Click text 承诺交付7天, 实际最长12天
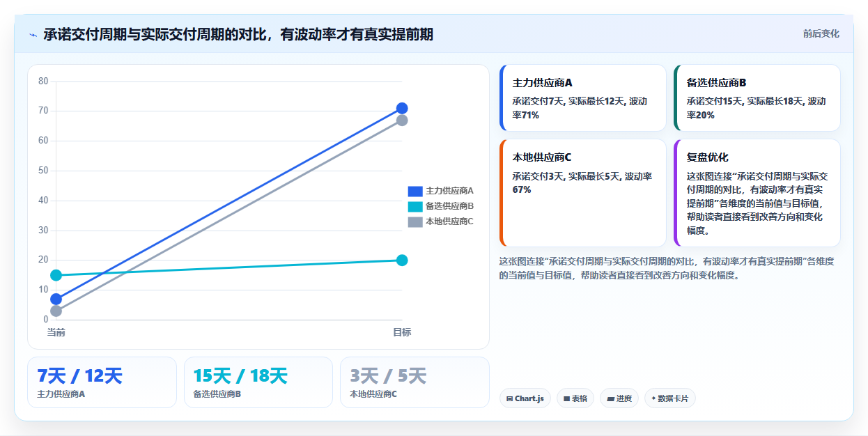 tap(568, 101)
